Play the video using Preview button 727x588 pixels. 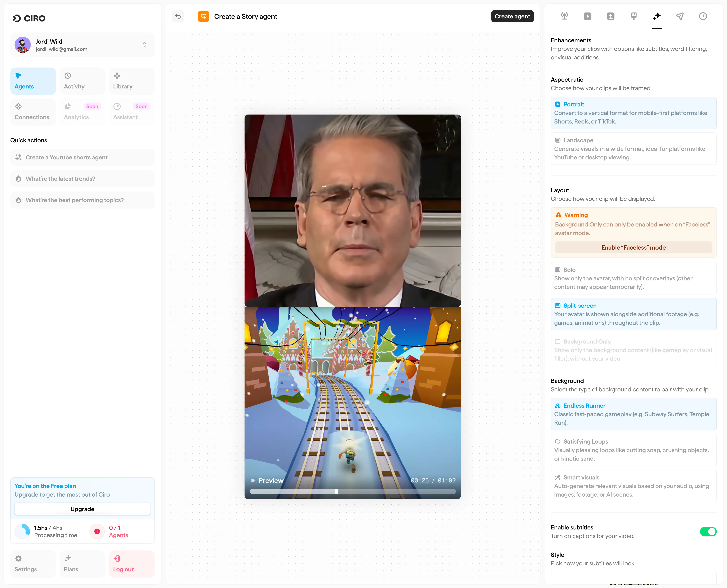click(267, 480)
